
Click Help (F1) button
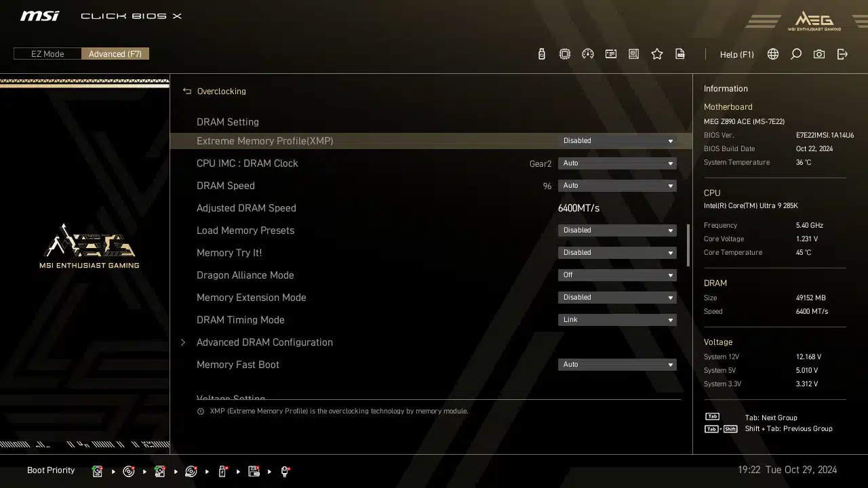(x=736, y=54)
